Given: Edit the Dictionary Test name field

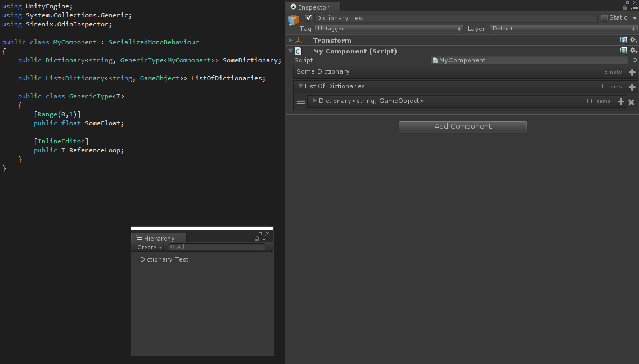Looking at the screenshot, I should (456, 18).
